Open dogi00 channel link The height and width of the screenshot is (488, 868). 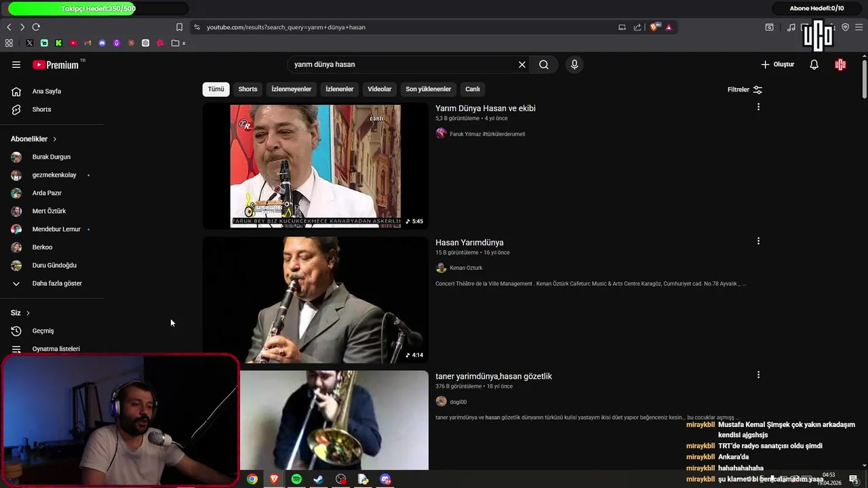[x=458, y=402]
